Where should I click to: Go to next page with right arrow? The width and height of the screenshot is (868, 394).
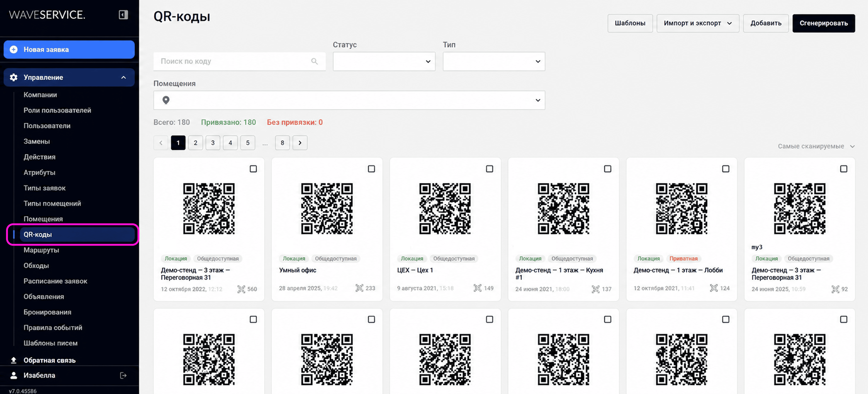point(300,143)
